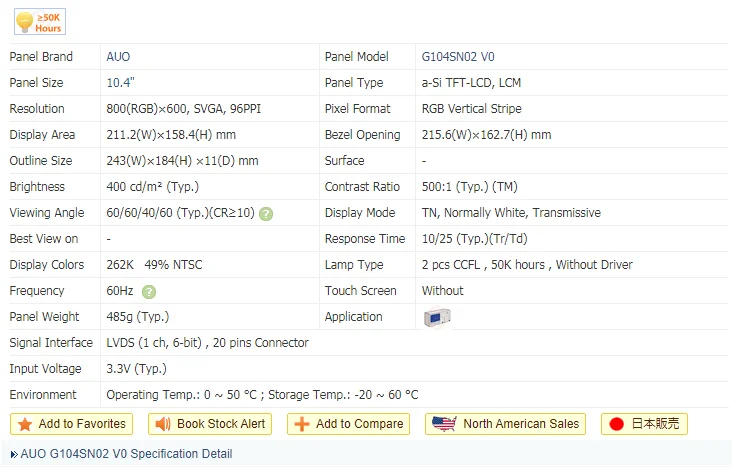Click the Response Time label

365,239
